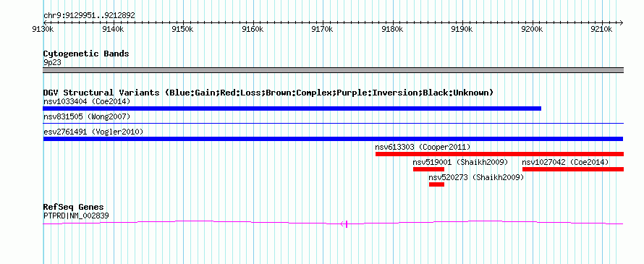644x264 pixels.
Task: Open the esv2761491 (Vogler2010) label
Action: tap(93, 132)
